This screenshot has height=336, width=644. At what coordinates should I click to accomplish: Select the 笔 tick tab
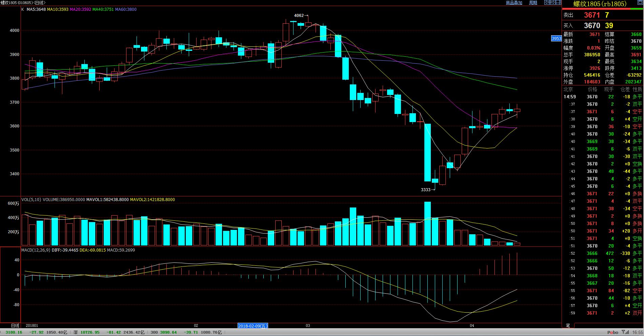pyautogui.click(x=568, y=325)
